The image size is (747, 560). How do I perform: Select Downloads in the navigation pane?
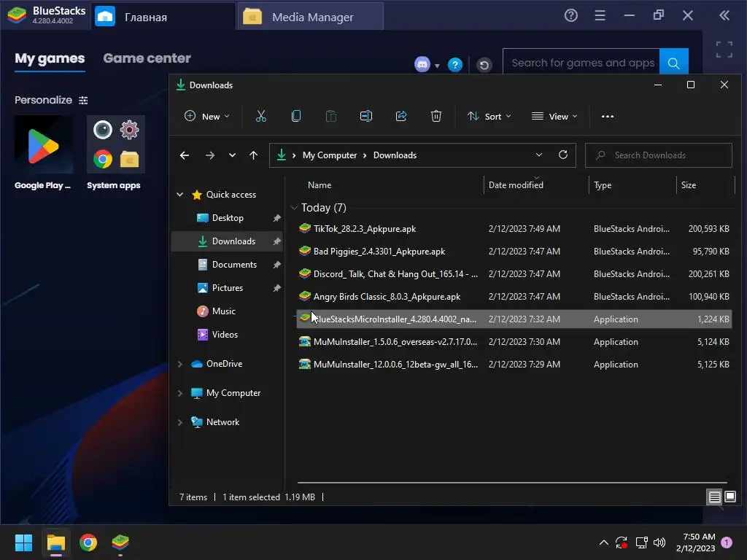click(x=227, y=241)
